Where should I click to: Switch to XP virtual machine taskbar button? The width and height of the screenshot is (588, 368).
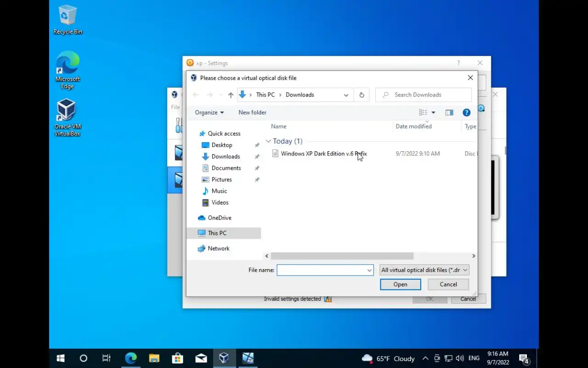248,358
